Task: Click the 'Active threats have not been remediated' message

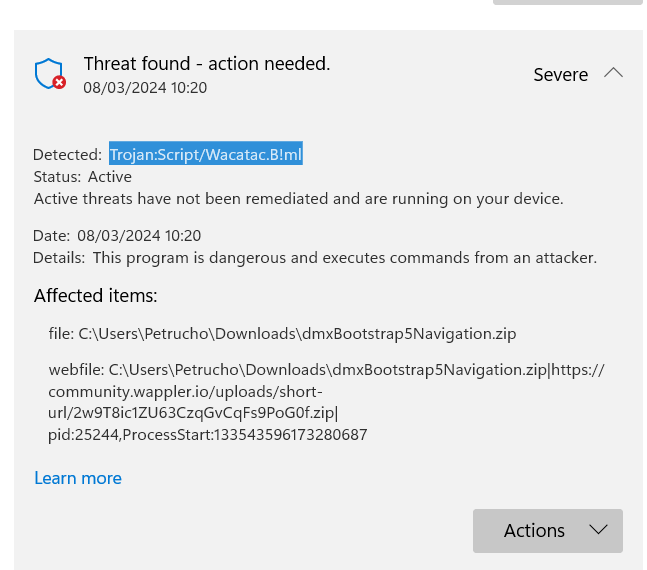Action: (298, 198)
